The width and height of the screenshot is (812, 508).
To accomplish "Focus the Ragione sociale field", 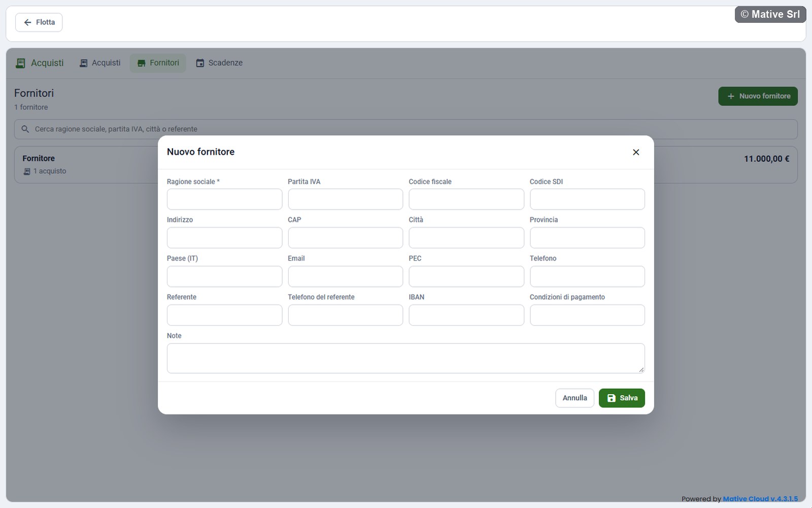I will click(224, 199).
